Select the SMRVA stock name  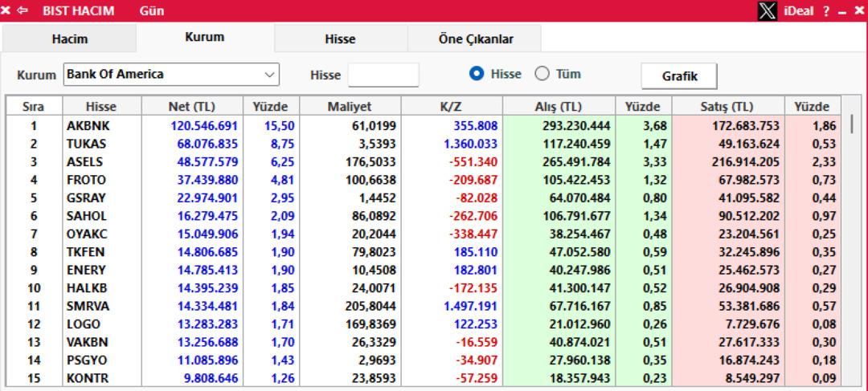point(88,306)
